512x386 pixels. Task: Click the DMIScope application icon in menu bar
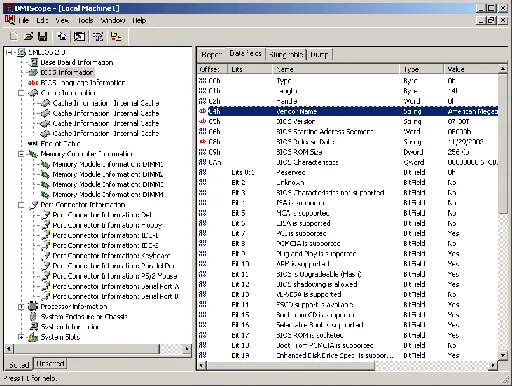pos(10,20)
